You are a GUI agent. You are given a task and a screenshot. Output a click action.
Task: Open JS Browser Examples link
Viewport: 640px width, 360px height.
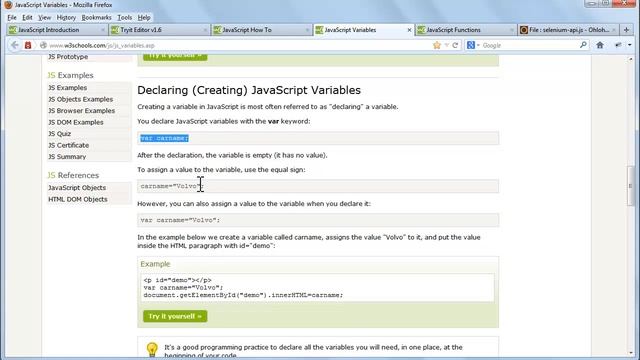[x=82, y=111]
